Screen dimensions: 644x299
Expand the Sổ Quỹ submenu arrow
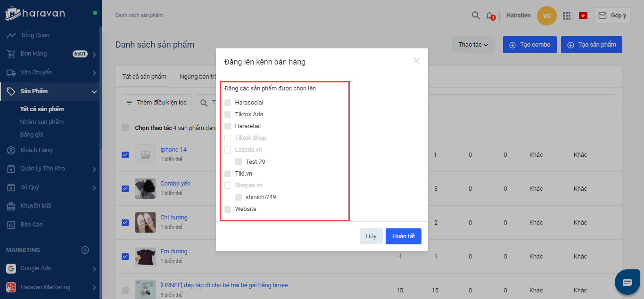coord(94,188)
